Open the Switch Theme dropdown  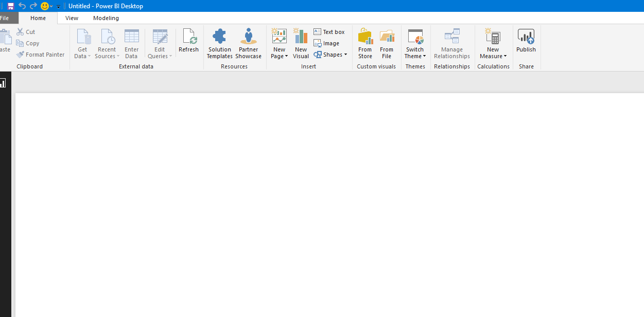tap(415, 44)
